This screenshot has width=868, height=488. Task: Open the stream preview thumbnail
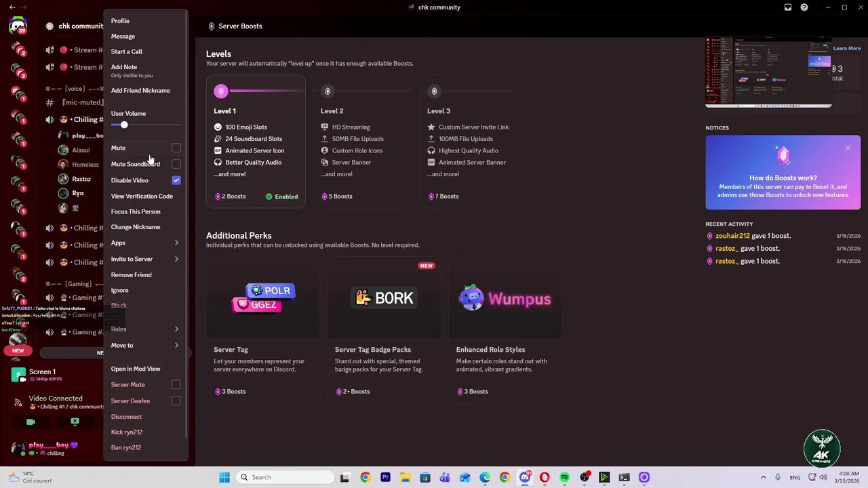(x=768, y=72)
